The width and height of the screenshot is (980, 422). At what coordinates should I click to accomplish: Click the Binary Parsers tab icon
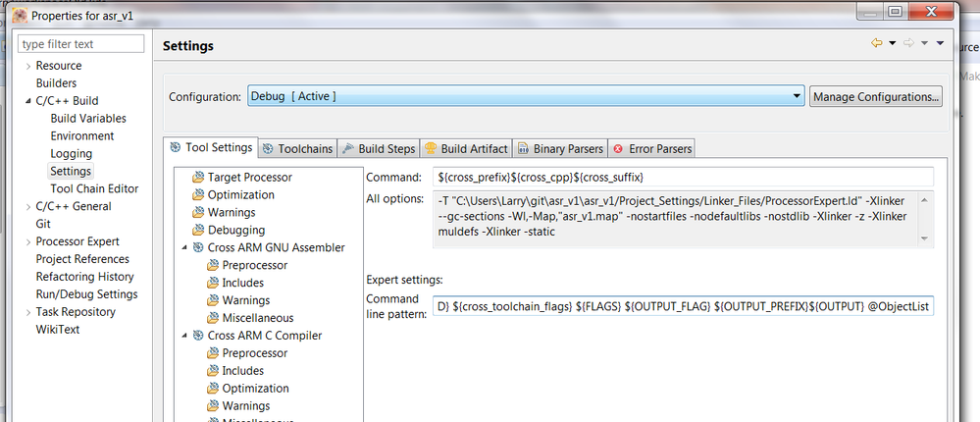[523, 149]
